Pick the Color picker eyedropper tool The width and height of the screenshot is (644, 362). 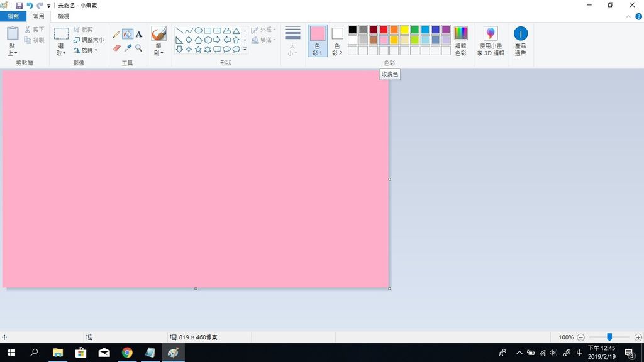(x=128, y=48)
